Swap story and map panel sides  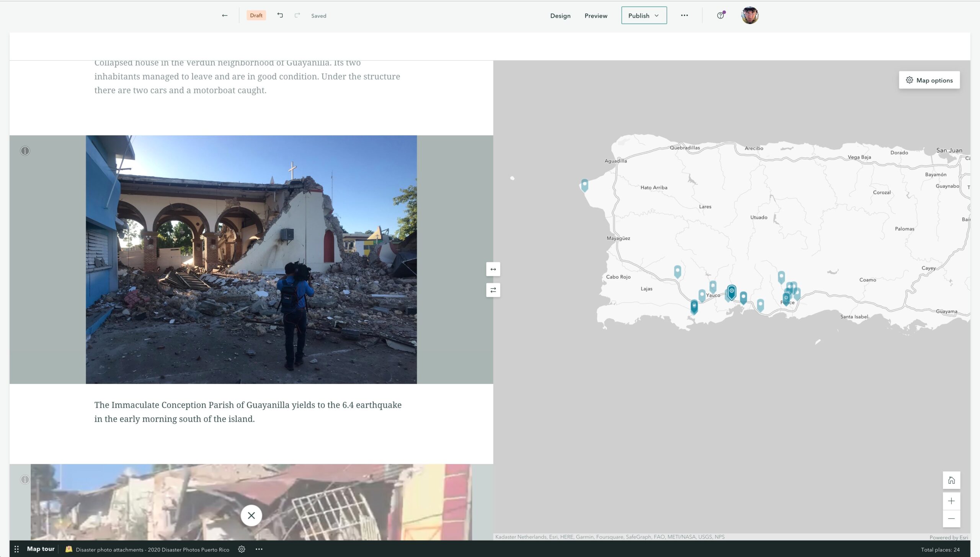(493, 290)
